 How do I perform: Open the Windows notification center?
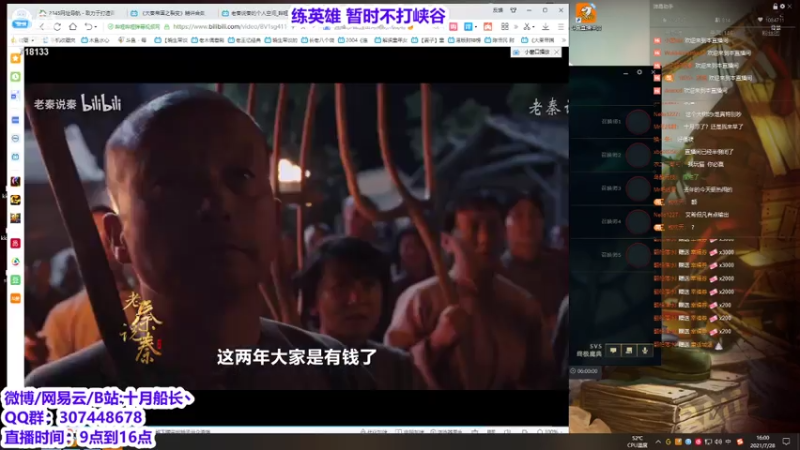[x=786, y=442]
